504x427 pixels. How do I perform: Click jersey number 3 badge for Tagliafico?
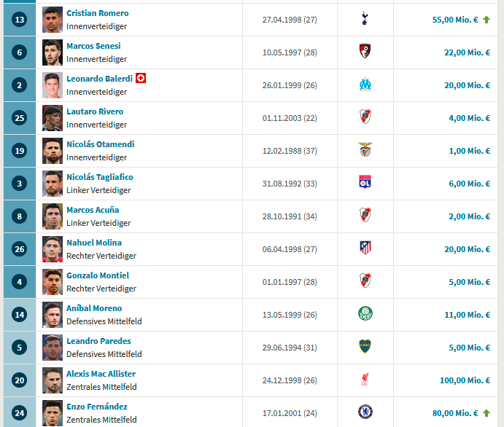(19, 184)
